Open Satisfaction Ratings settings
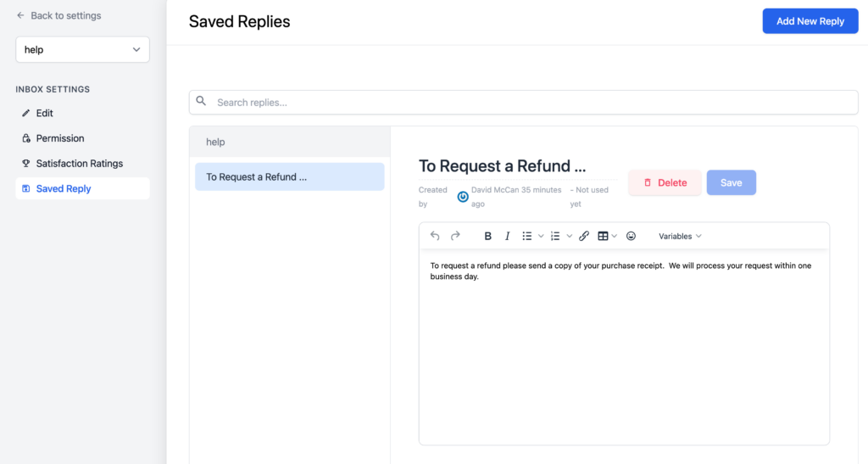The width and height of the screenshot is (868, 464). 82,164
